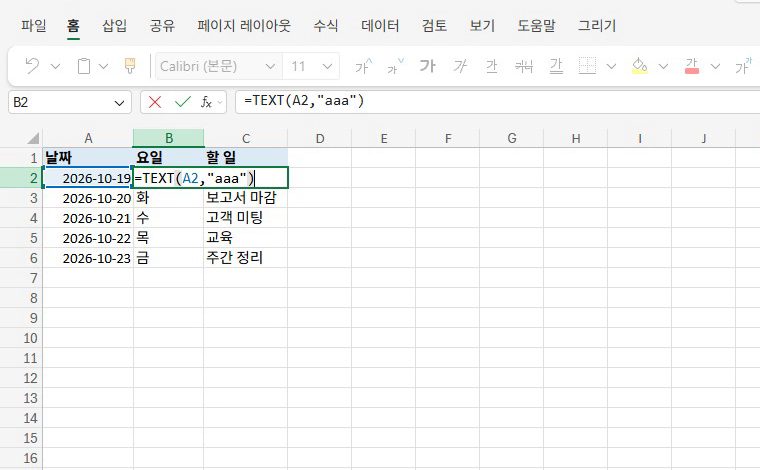The height and width of the screenshot is (470, 760).
Task: Expand the Borders dropdown arrow
Action: 611,66
